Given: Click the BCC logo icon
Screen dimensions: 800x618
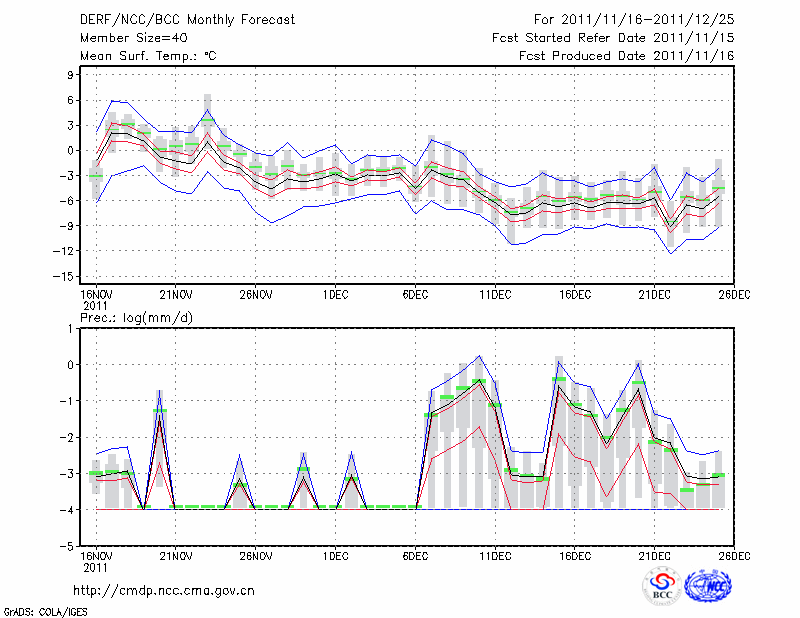Looking at the screenshot, I should point(662,587).
